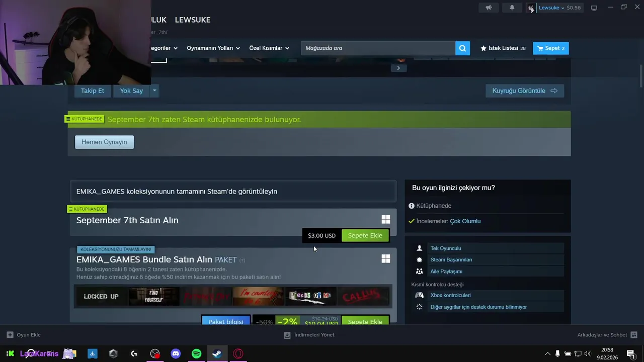The image size is (644, 362).
Task: Add September 7th to cart with Sepete Ekle
Action: [365, 235]
